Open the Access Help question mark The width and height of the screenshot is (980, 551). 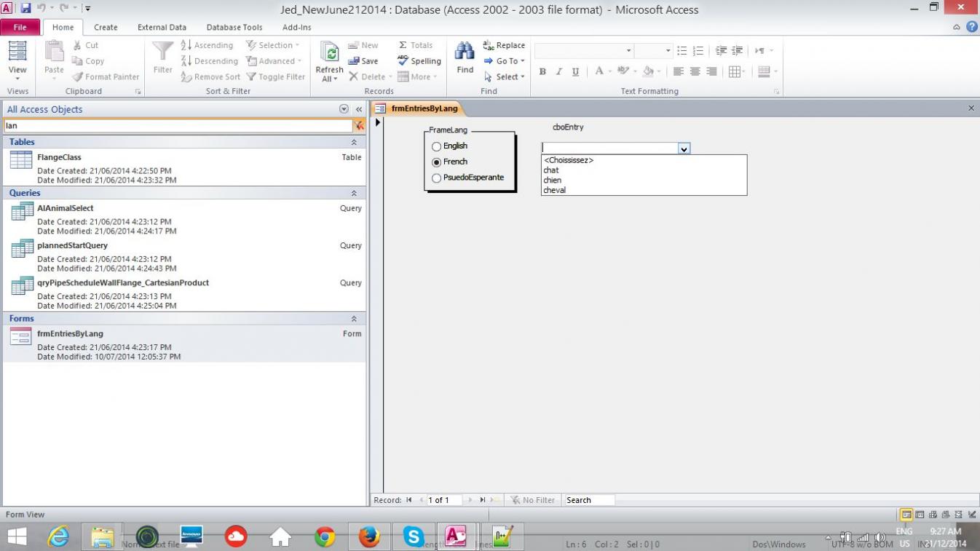coord(972,27)
